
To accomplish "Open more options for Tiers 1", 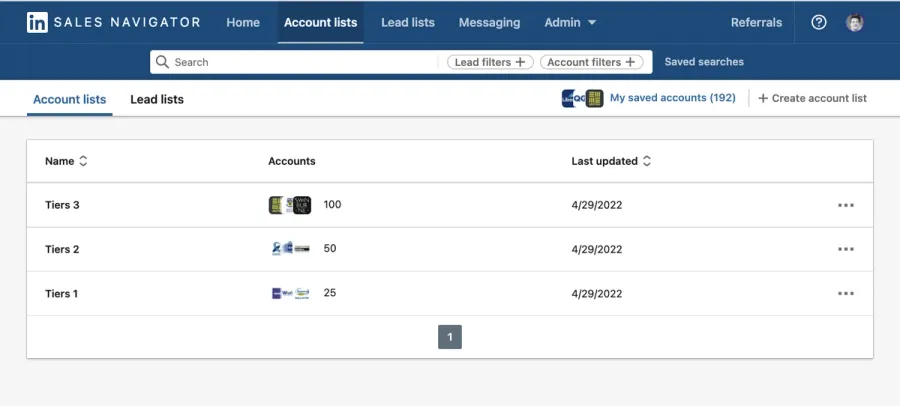I will (x=845, y=293).
